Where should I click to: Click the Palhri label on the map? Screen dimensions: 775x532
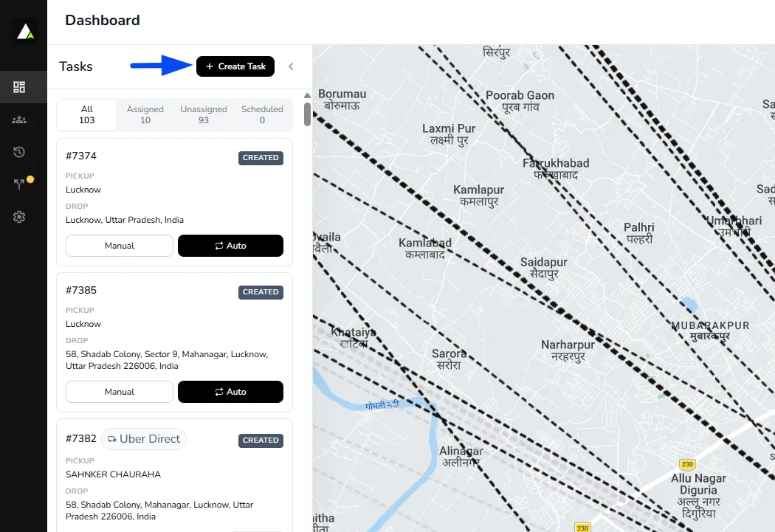pyautogui.click(x=639, y=232)
